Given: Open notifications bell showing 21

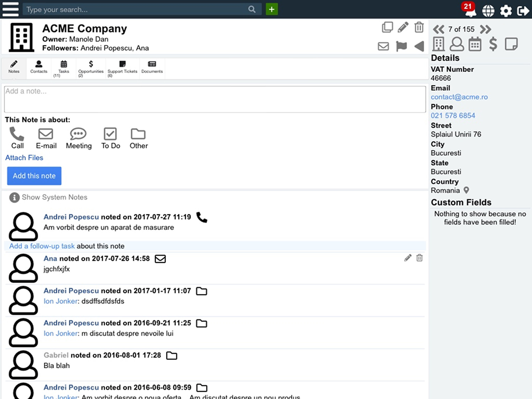Looking at the screenshot, I should pos(469,9).
